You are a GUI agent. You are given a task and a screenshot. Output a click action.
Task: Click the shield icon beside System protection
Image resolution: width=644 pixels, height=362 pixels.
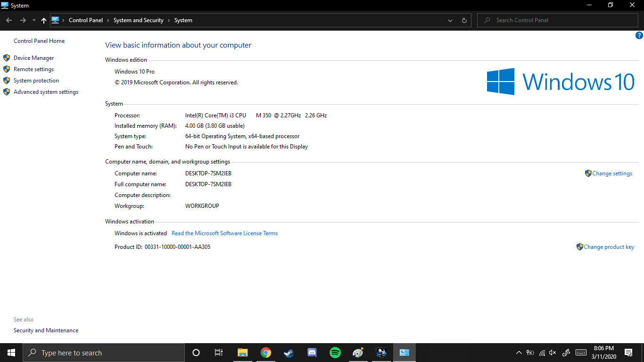[7, 81]
